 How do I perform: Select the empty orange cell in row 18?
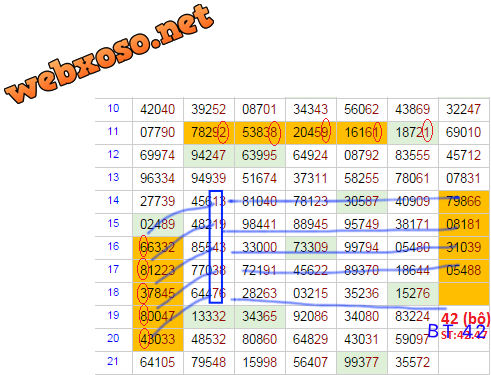click(x=464, y=294)
